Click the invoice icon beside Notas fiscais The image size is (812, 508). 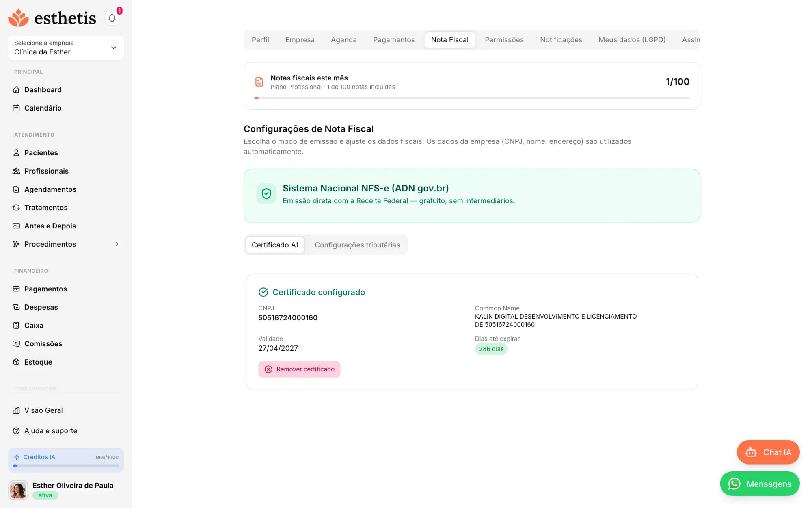(x=259, y=82)
